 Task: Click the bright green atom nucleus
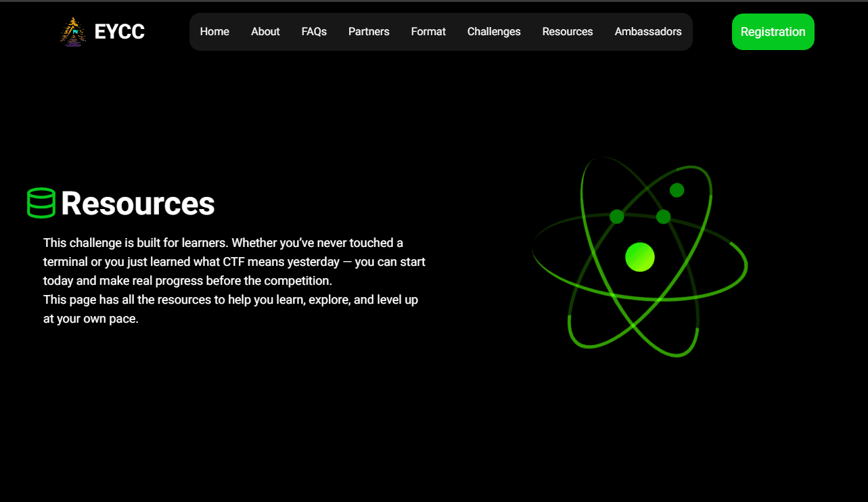point(640,257)
